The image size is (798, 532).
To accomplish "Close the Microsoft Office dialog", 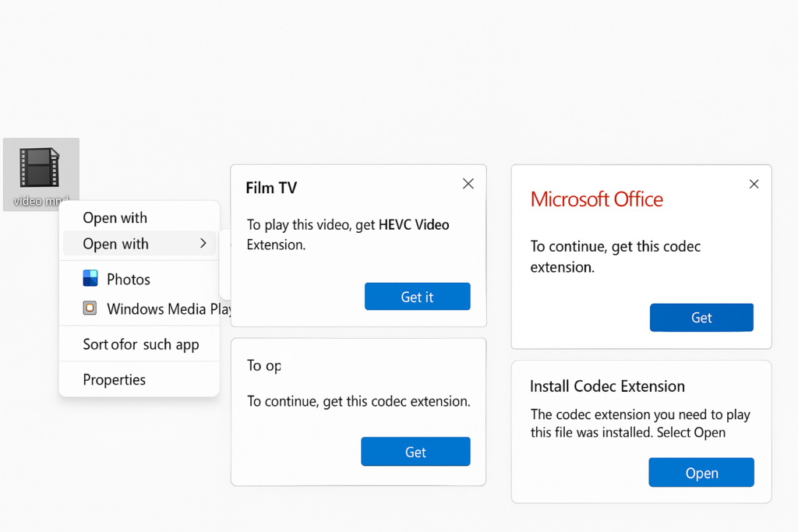I will (x=754, y=184).
